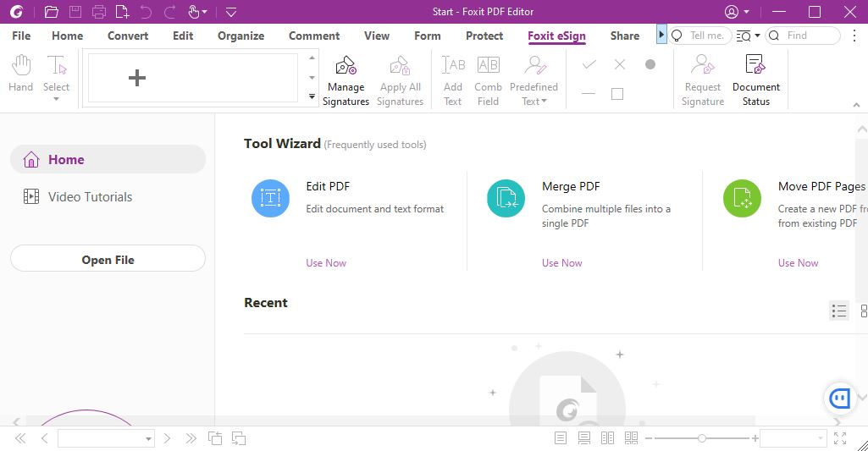Select the check mark fill tool
The width and height of the screenshot is (868, 451).
click(589, 65)
